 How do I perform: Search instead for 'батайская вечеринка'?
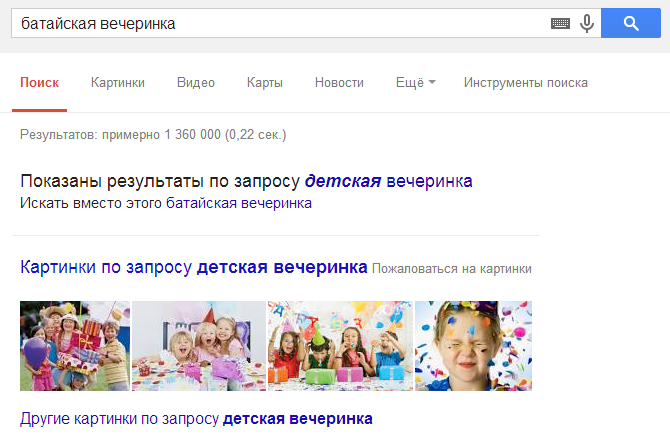238,203
